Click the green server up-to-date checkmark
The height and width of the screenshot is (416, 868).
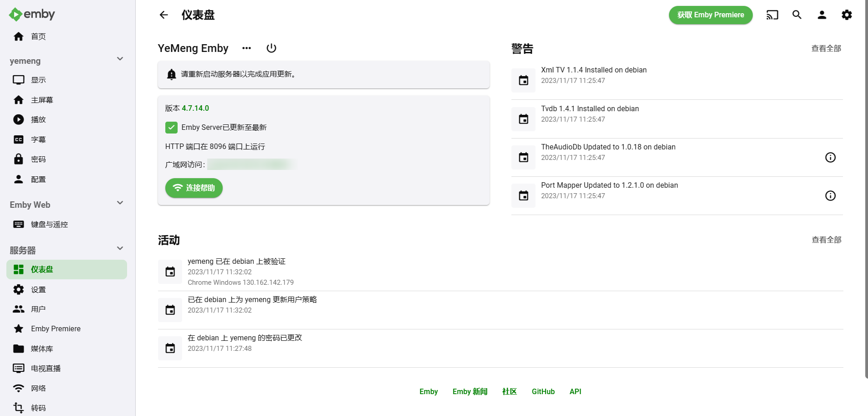[x=171, y=128]
